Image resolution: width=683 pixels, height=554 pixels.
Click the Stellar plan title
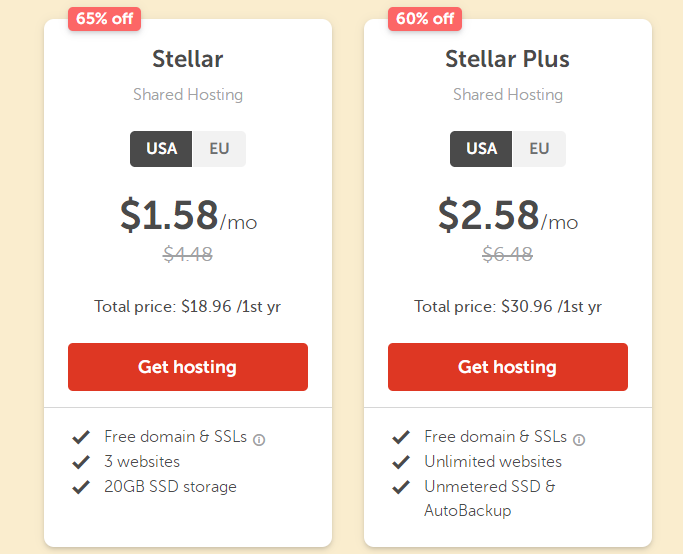(188, 59)
